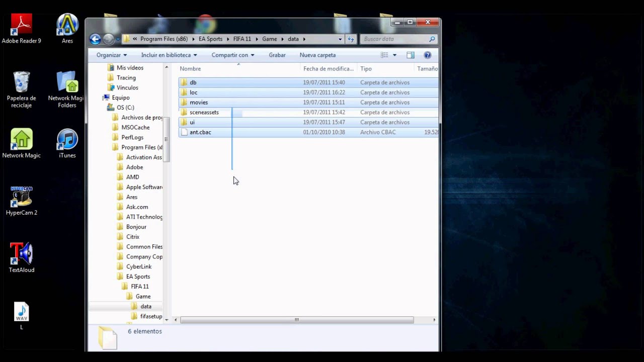Click the horizontal scrollbar of file list
Screen dimensions: 644x362
click(297, 320)
